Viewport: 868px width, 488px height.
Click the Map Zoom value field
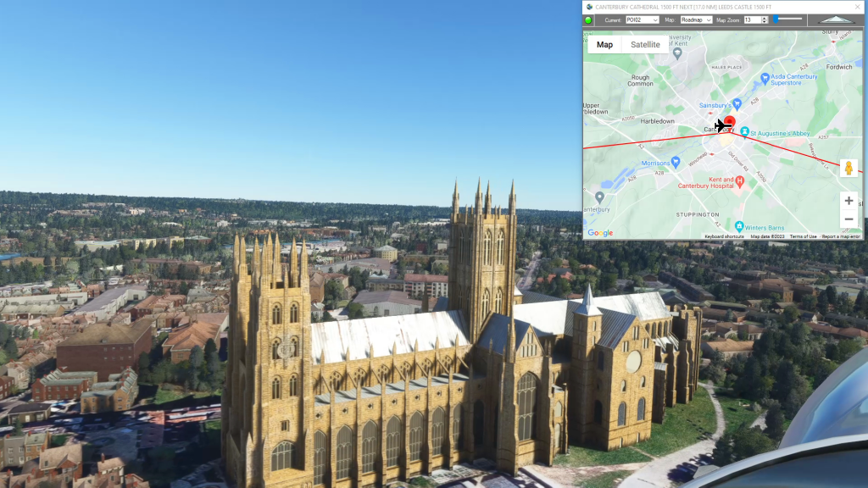click(751, 19)
